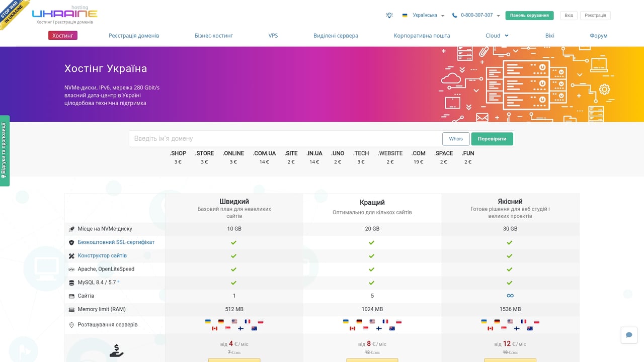Click the phone receiver icon near 0-800-307-307

454,15
